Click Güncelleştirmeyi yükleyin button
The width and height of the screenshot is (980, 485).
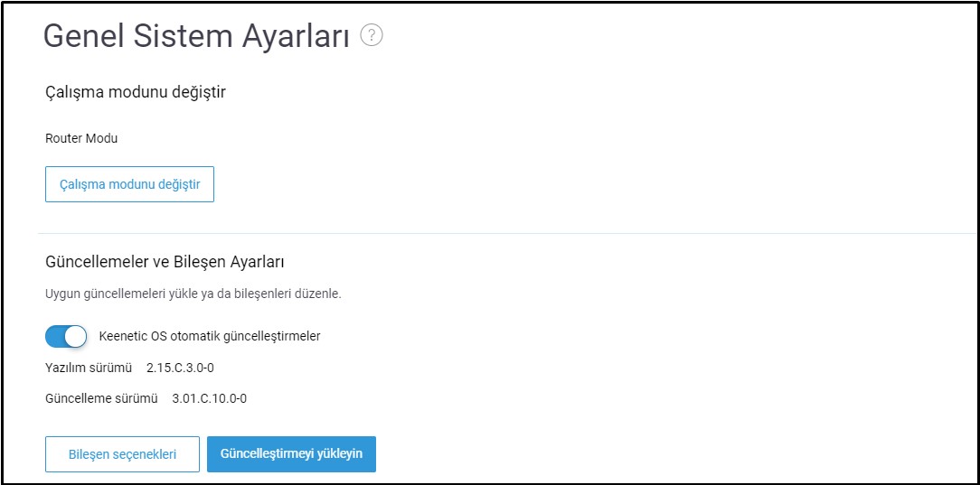coord(291,453)
